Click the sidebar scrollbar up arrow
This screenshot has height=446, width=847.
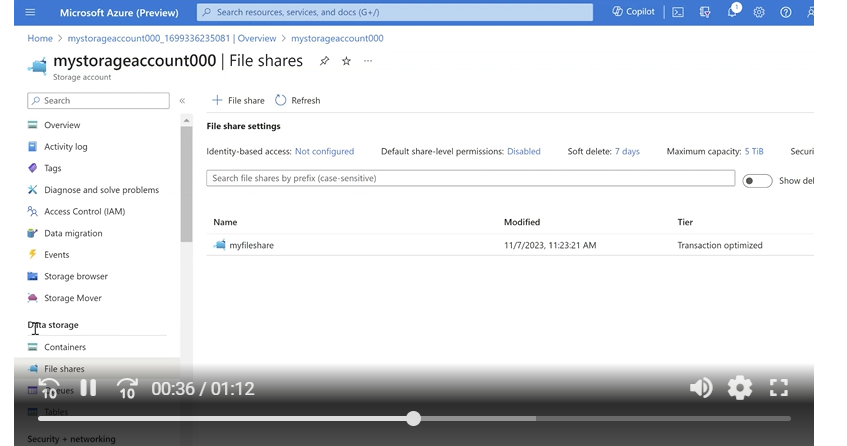(x=186, y=120)
